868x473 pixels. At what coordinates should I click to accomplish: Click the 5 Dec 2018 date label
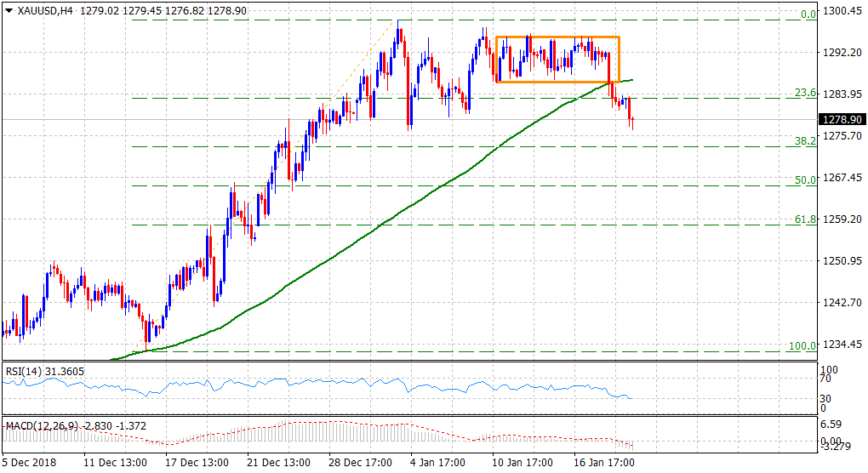tap(29, 464)
